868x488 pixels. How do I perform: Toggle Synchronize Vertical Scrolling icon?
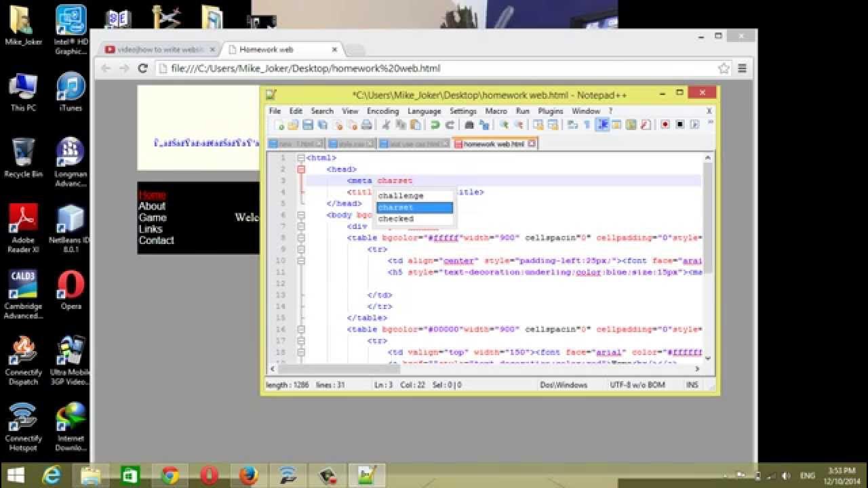coord(538,125)
